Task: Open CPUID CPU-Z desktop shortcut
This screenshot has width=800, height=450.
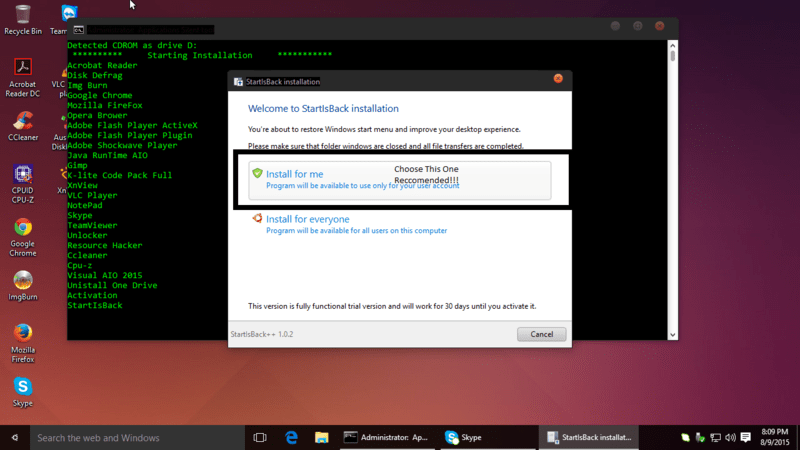Action: tap(22, 184)
